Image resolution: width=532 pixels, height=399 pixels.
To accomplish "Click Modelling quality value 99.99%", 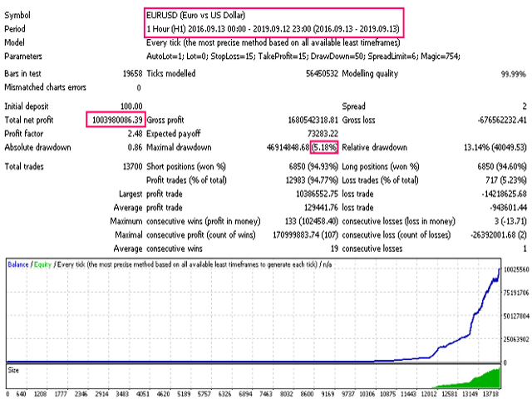I will 514,74.
